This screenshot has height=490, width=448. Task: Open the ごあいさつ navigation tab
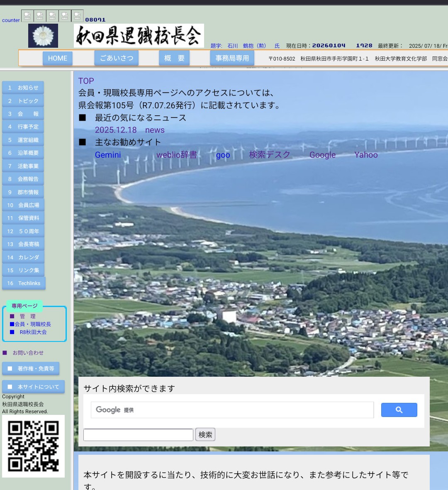click(x=117, y=58)
